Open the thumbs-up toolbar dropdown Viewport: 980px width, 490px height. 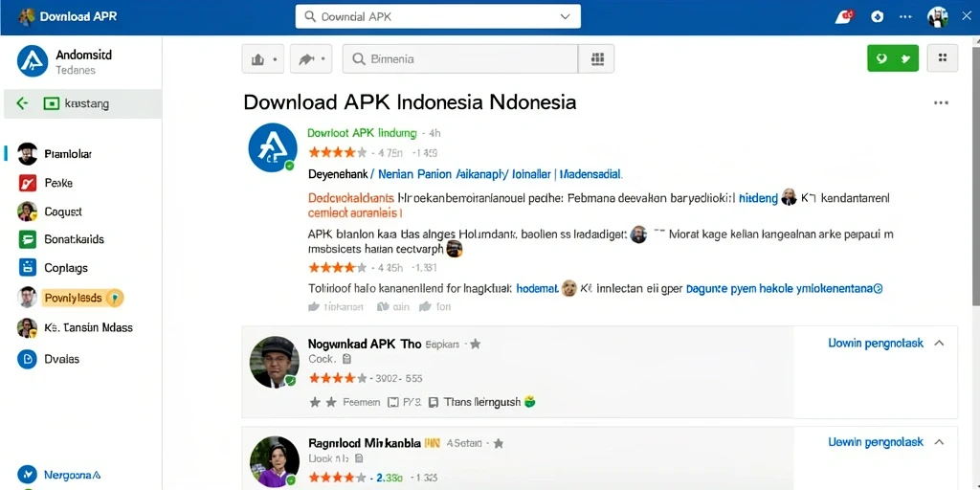tap(263, 59)
